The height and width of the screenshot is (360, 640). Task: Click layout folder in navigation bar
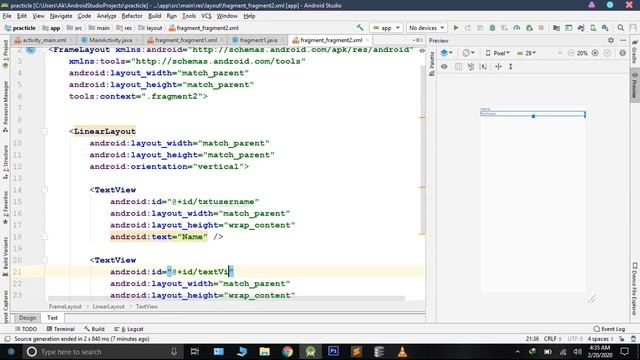point(150,28)
